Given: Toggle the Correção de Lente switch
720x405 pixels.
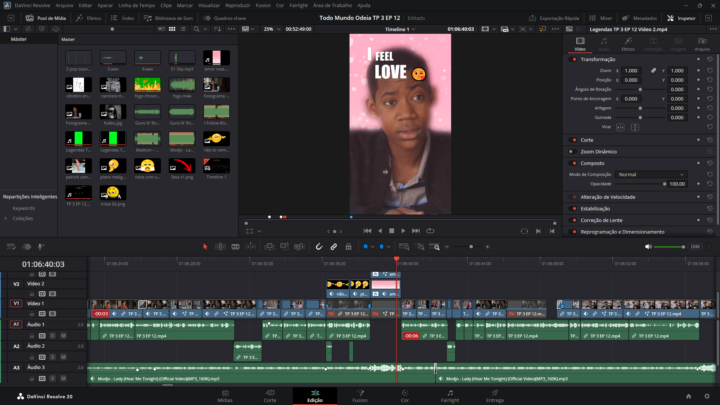Looking at the screenshot, I should [573, 218].
